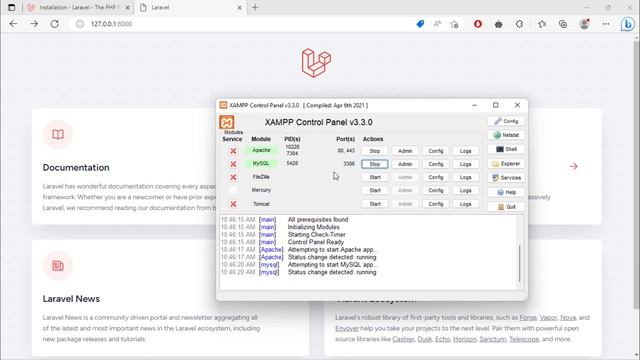This screenshot has width=640, height=360.
Task: Open browser profile avatar
Action: pyautogui.click(x=584, y=24)
